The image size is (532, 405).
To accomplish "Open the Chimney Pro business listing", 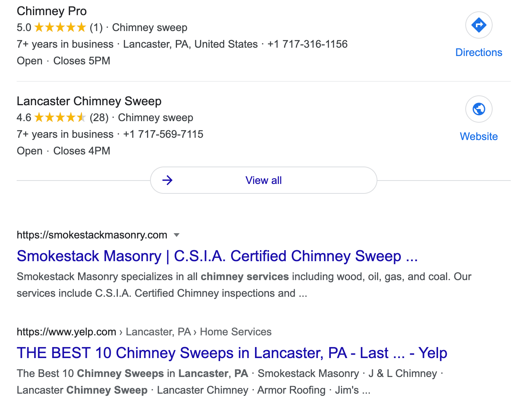I will click(x=52, y=11).
